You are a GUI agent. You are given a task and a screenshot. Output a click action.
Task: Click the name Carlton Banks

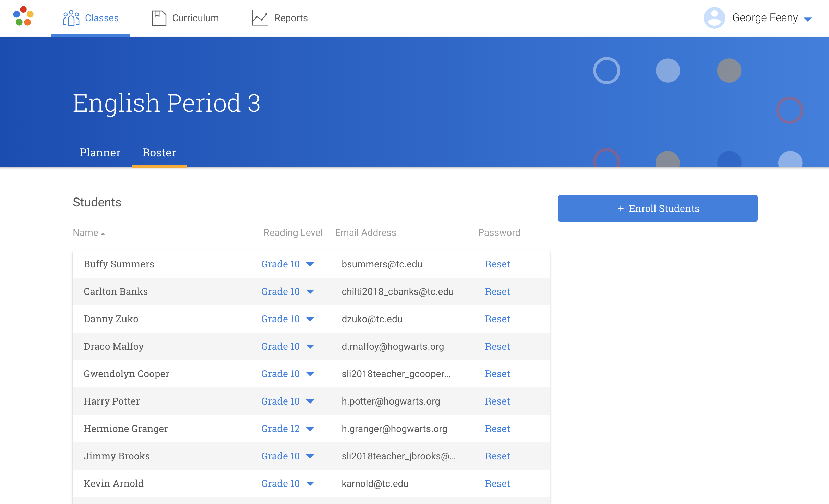(x=116, y=292)
